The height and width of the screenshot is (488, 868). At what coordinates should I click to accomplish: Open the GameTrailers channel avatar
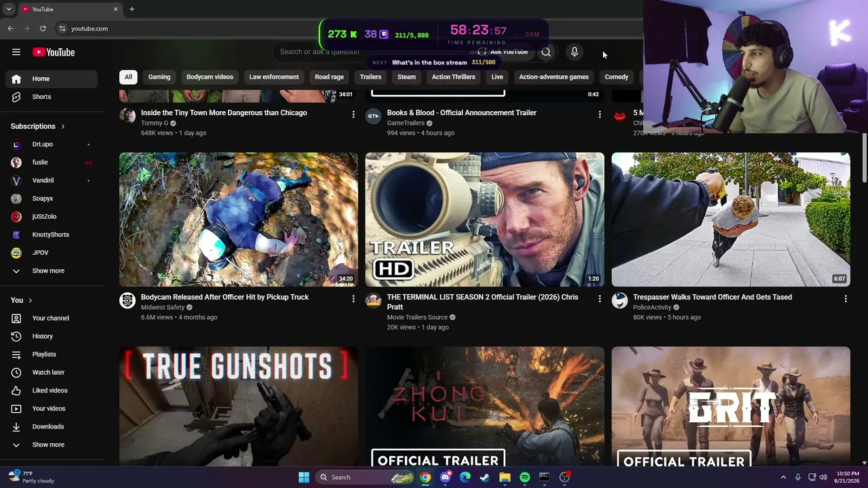pos(374,116)
